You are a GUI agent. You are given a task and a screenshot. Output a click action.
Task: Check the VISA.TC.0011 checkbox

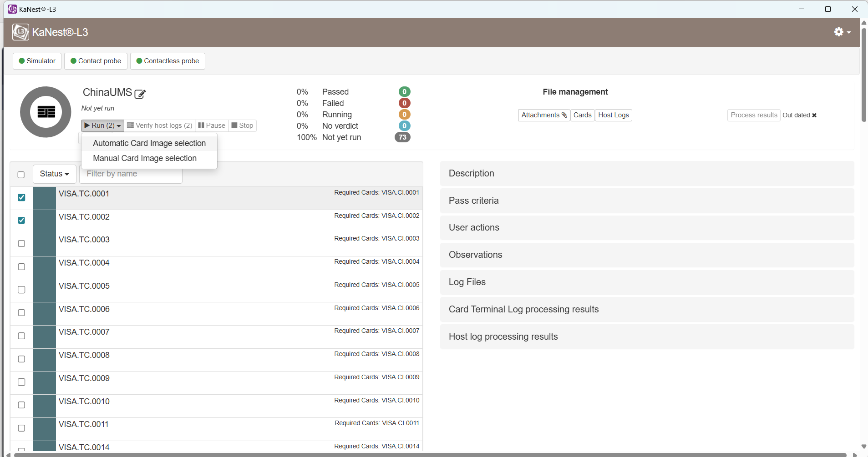(x=21, y=428)
